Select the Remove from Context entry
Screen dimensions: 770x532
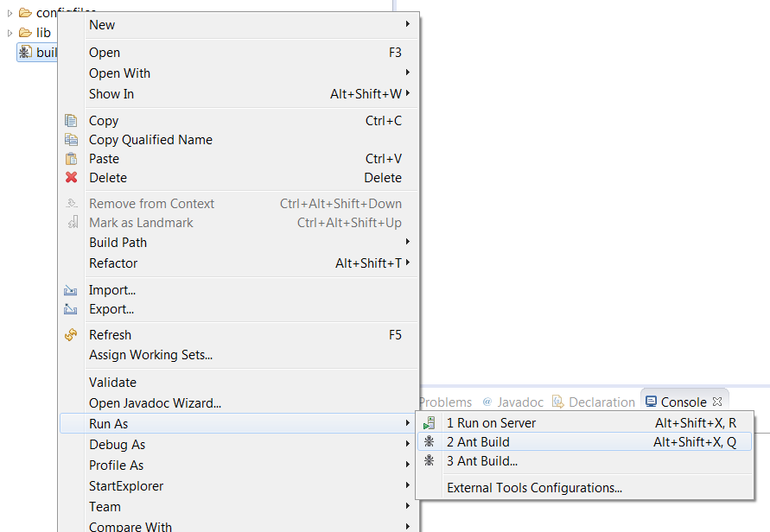click(x=151, y=203)
